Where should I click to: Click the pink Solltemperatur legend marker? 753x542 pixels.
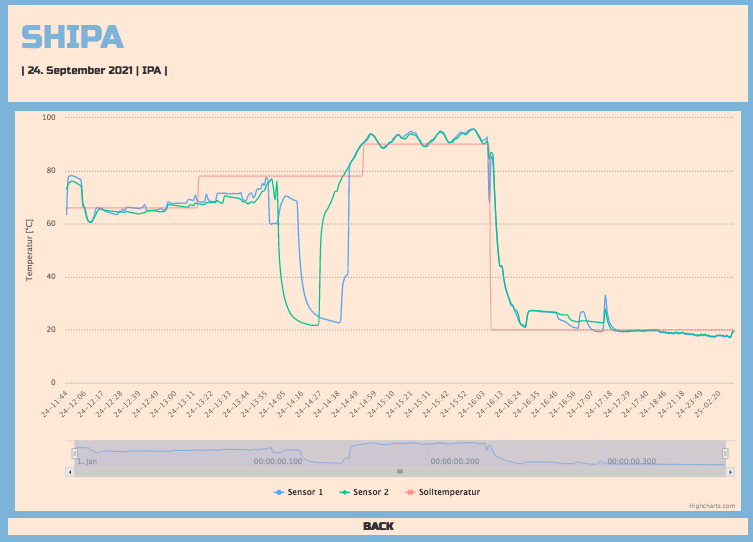(x=409, y=492)
